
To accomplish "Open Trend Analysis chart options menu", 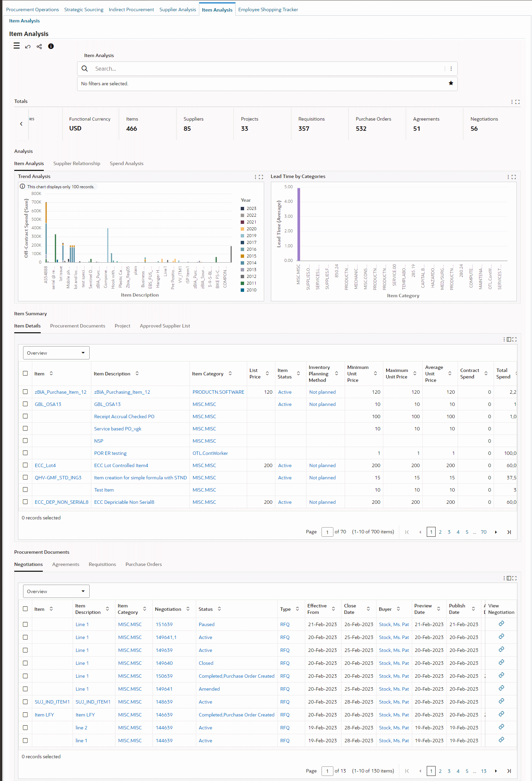I will [x=255, y=177].
